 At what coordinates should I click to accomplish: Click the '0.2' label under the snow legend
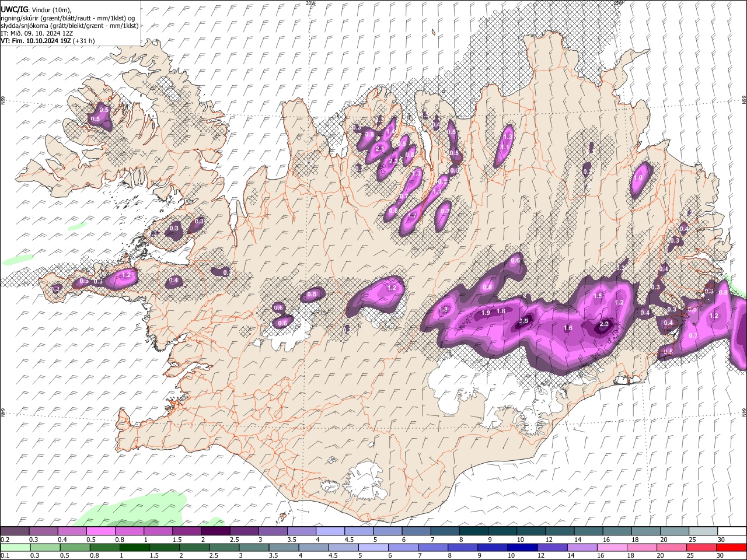click(x=5, y=540)
